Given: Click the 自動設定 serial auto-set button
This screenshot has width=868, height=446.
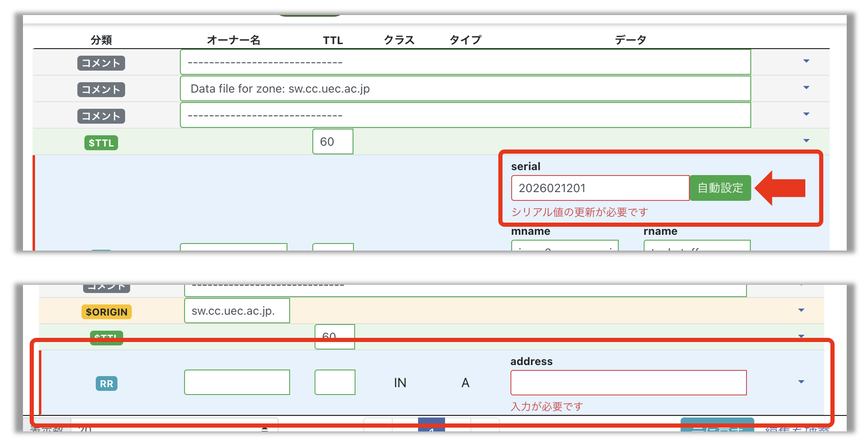Looking at the screenshot, I should [x=720, y=188].
